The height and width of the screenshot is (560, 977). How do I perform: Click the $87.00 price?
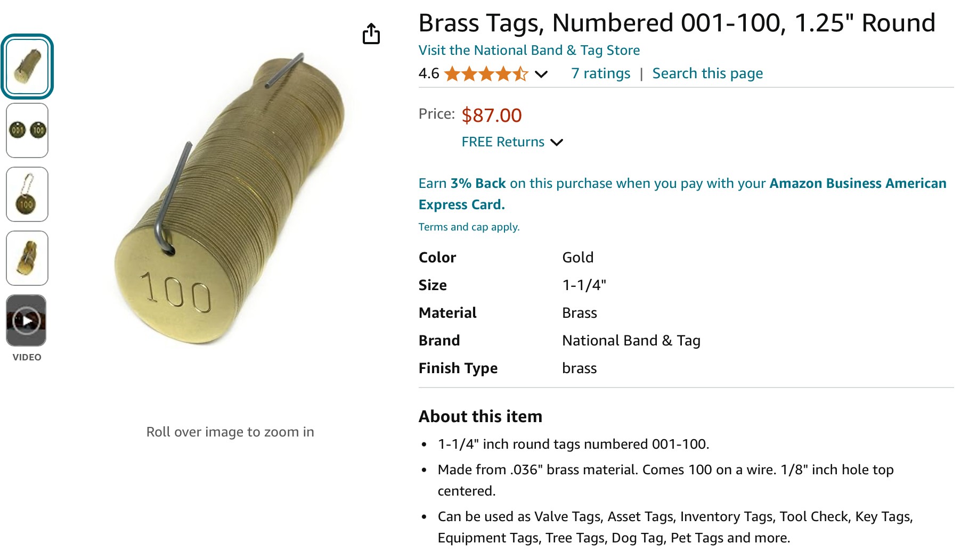click(x=491, y=116)
